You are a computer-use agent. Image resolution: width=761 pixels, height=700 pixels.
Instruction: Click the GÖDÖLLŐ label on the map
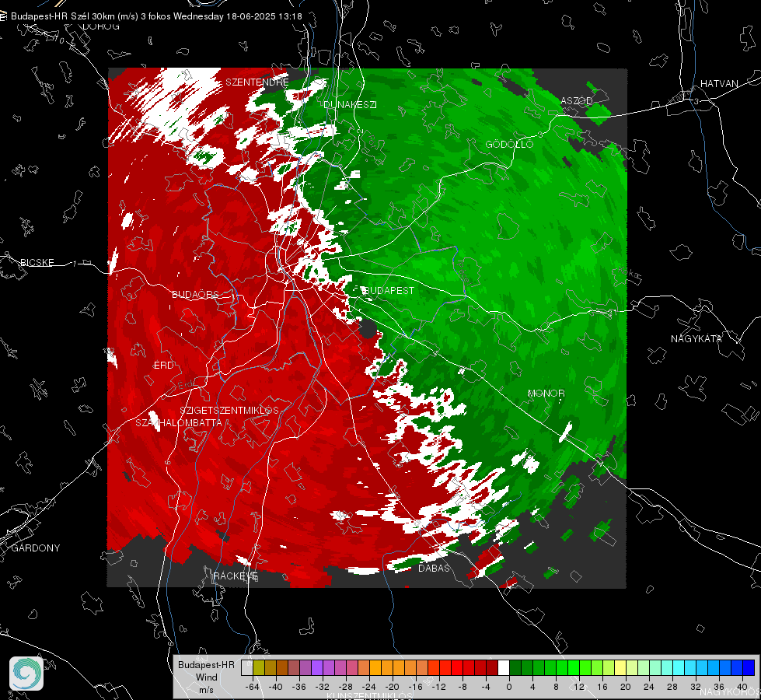click(x=509, y=144)
